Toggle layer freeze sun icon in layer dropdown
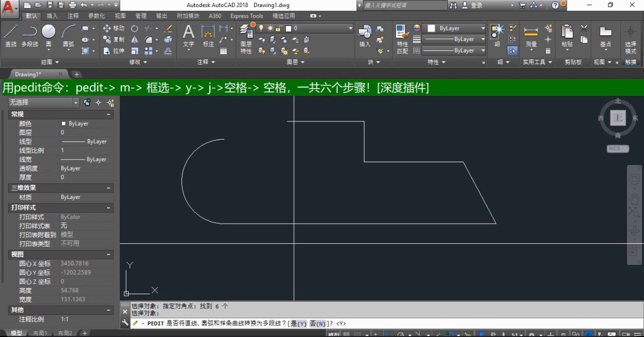The width and height of the screenshot is (644, 337). click(x=270, y=28)
